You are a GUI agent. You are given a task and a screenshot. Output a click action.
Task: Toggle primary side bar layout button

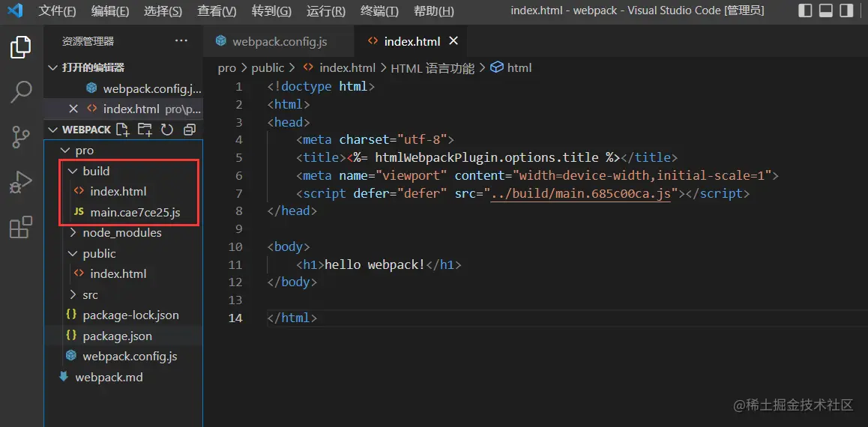[806, 10]
